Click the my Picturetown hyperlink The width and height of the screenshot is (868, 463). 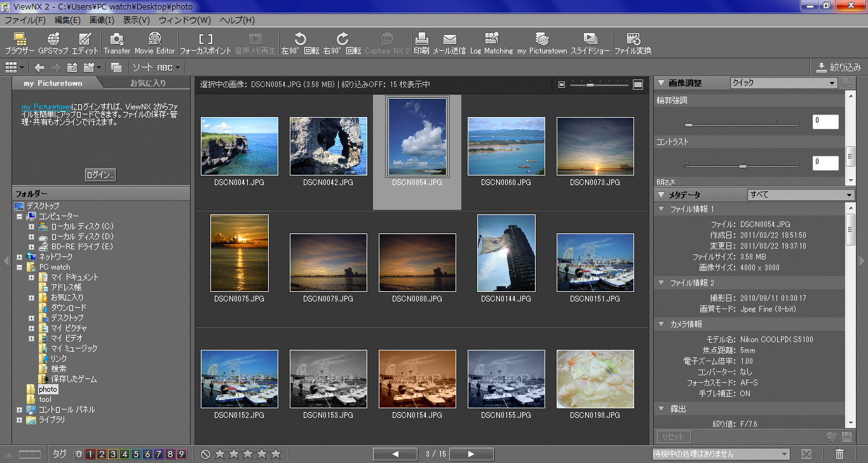[x=46, y=107]
